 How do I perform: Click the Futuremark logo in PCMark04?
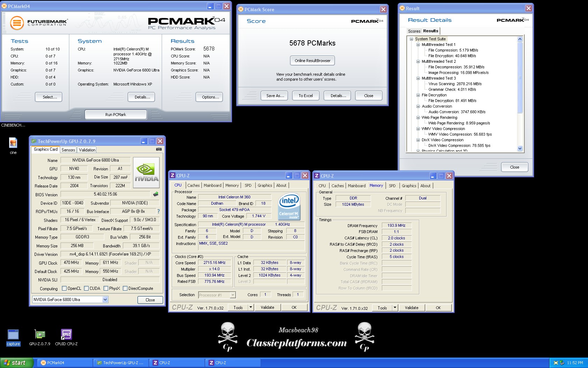(x=38, y=23)
